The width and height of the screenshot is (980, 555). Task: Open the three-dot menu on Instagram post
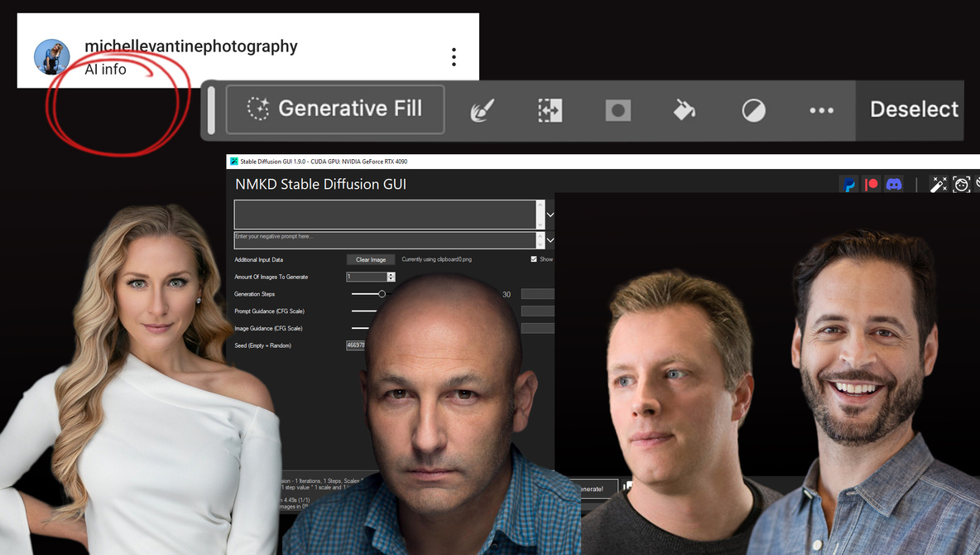pyautogui.click(x=454, y=57)
